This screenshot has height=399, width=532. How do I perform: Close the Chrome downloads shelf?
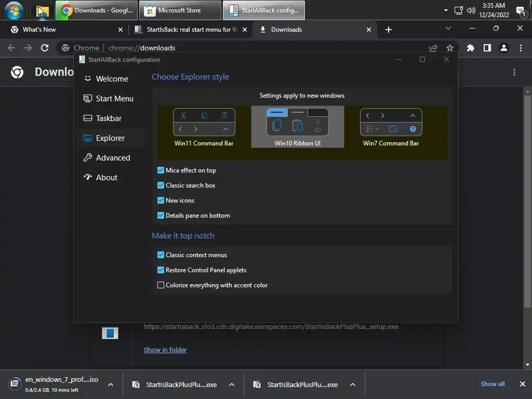tap(523, 384)
